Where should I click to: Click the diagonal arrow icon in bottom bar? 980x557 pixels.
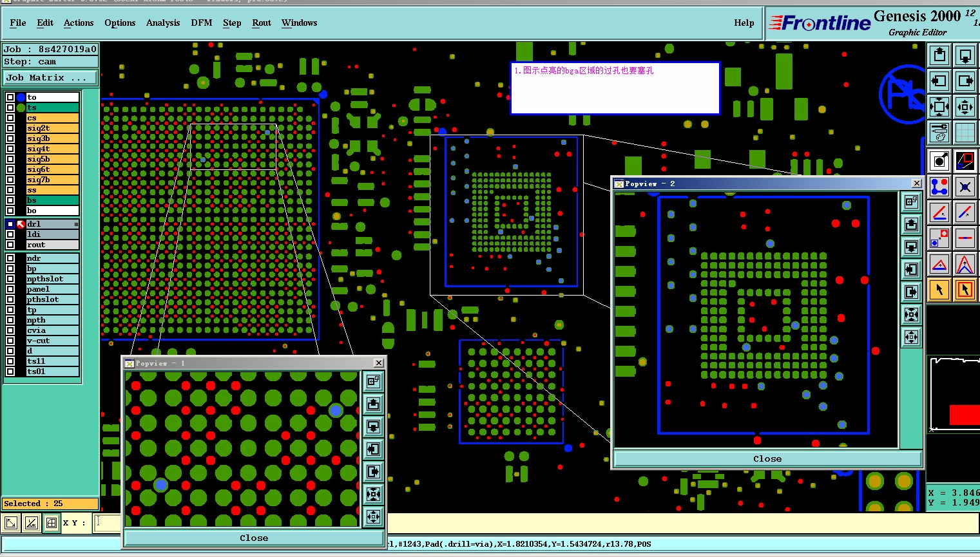click(10, 523)
